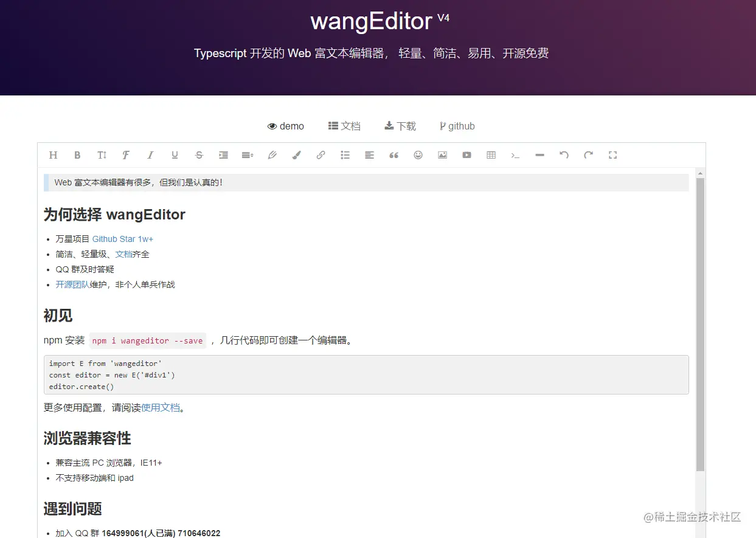This screenshot has height=538, width=756.
Task: Insert a code block with the terminal icon
Action: (515, 155)
